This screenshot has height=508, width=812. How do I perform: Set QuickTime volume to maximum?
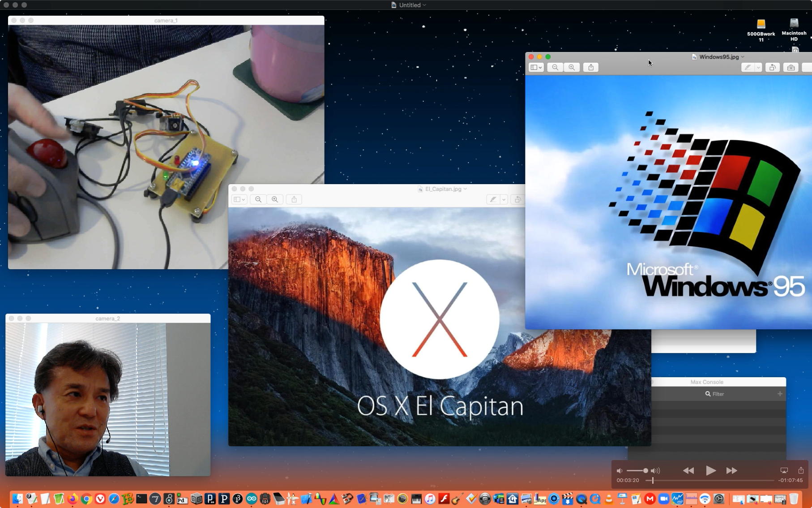655,471
